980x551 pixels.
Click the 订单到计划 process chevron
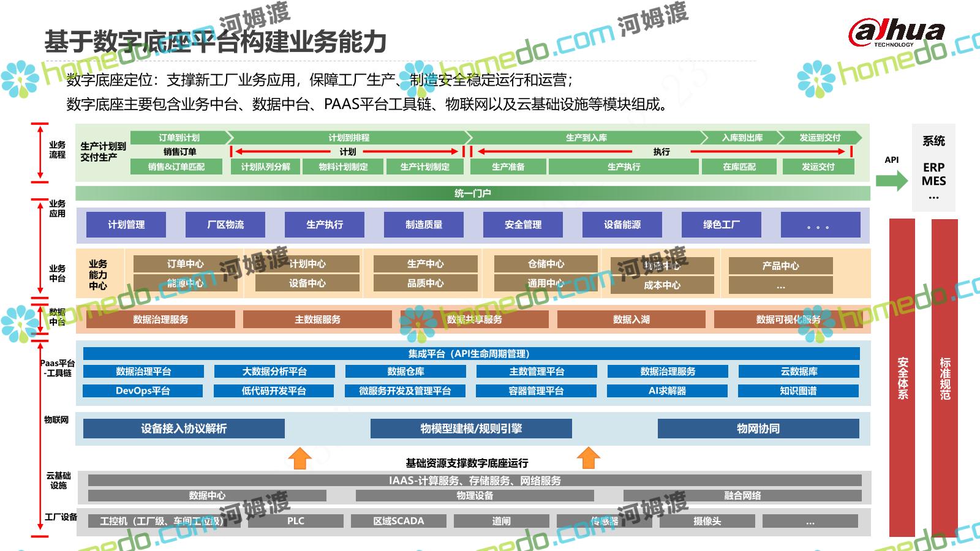click(179, 138)
